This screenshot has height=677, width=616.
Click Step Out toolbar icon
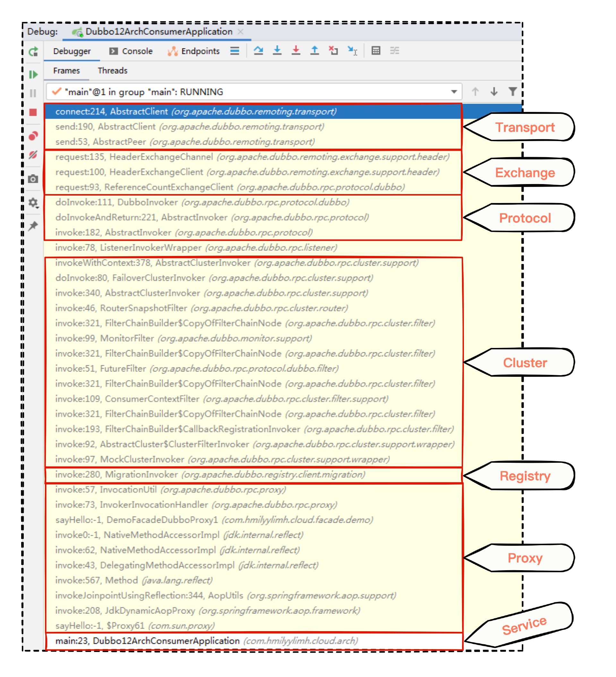point(314,51)
